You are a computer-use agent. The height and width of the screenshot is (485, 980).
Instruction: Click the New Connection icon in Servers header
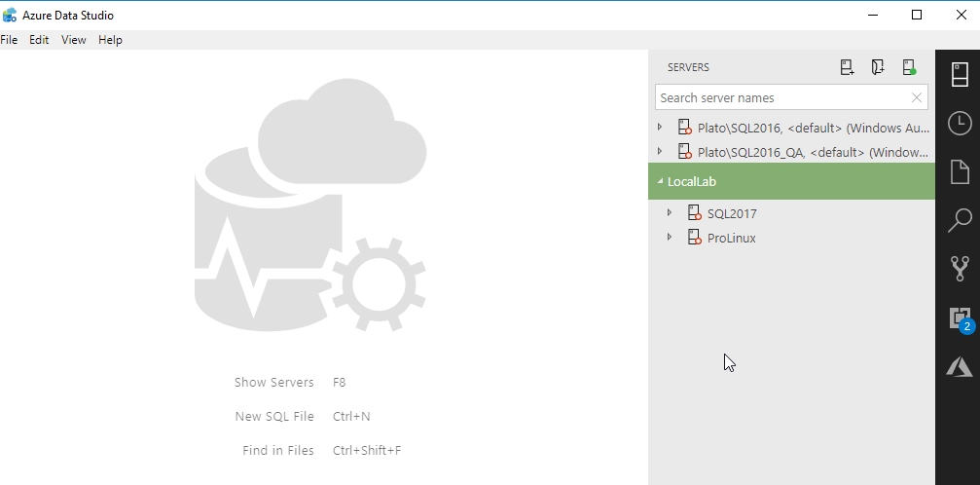[847, 67]
